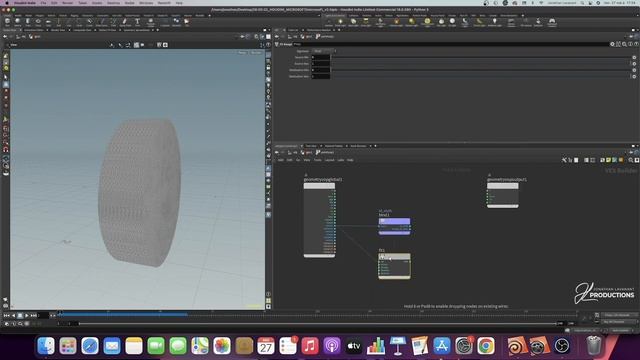Add a Camera from the Lights shelf
The height and width of the screenshot is (360, 640).
[329, 22]
